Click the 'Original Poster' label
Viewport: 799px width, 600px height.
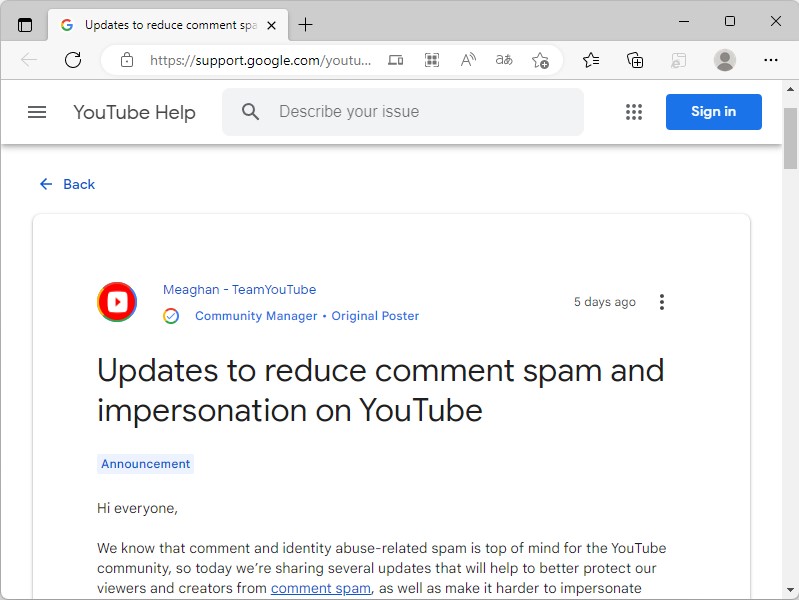[x=375, y=316]
